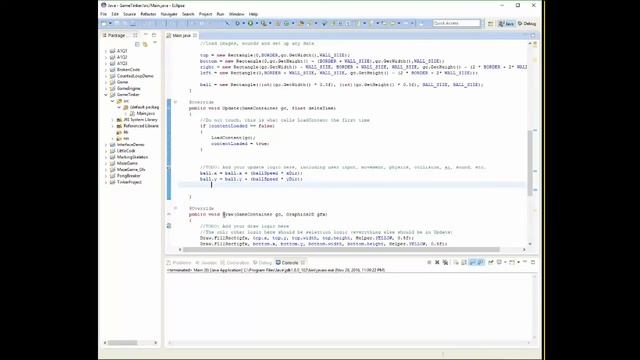Expand the JRE System Library node

[113, 120]
